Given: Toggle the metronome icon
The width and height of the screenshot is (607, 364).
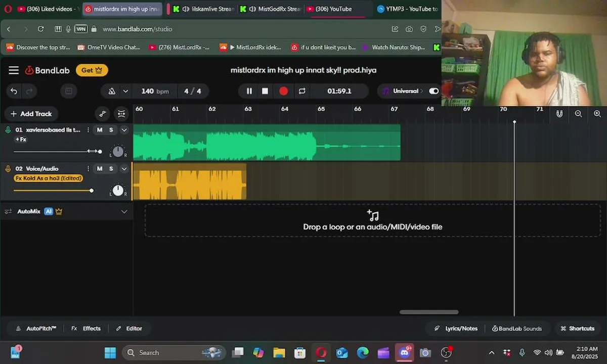Looking at the screenshot, I should [112, 91].
